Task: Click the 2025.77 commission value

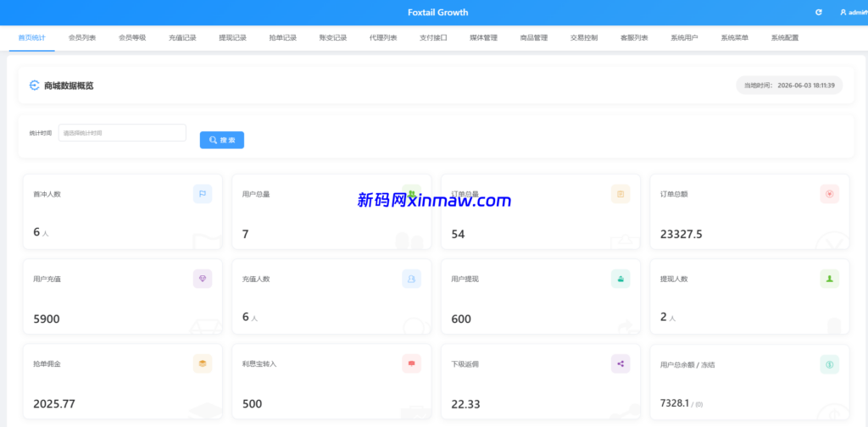Action: (x=54, y=404)
